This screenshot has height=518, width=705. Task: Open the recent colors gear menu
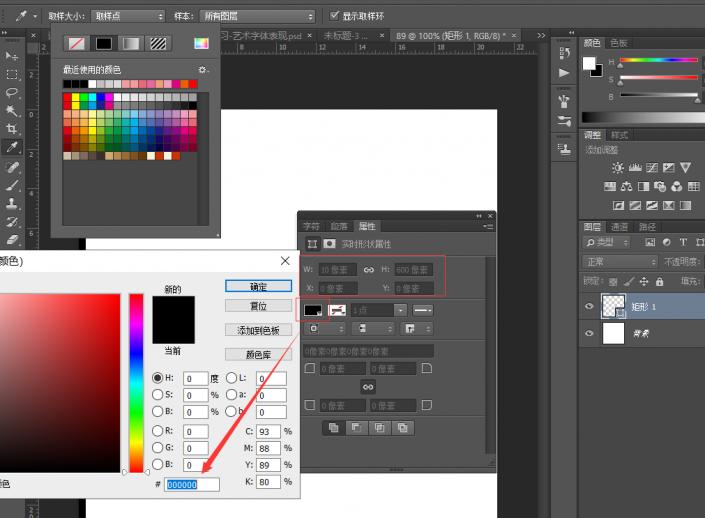tap(203, 70)
